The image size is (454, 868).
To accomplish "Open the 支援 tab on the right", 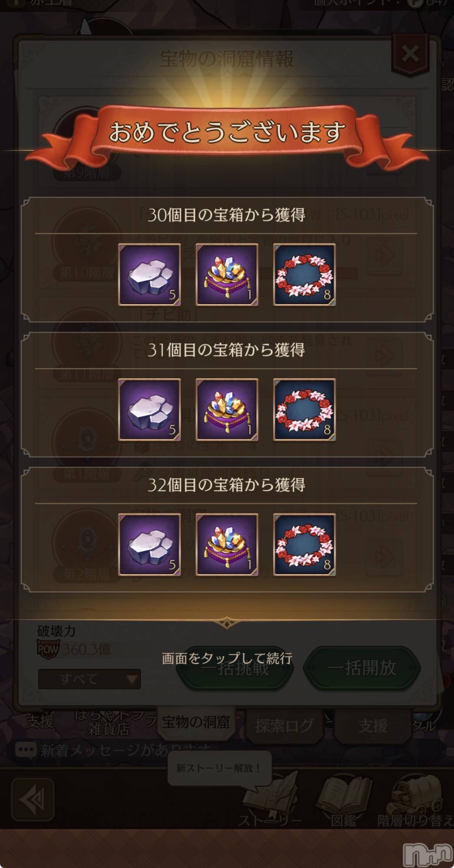I will (x=373, y=725).
